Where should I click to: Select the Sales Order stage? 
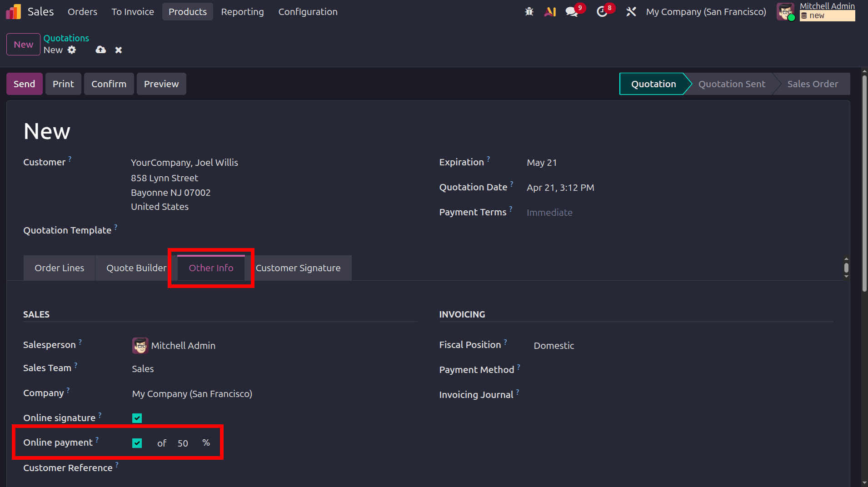click(813, 84)
